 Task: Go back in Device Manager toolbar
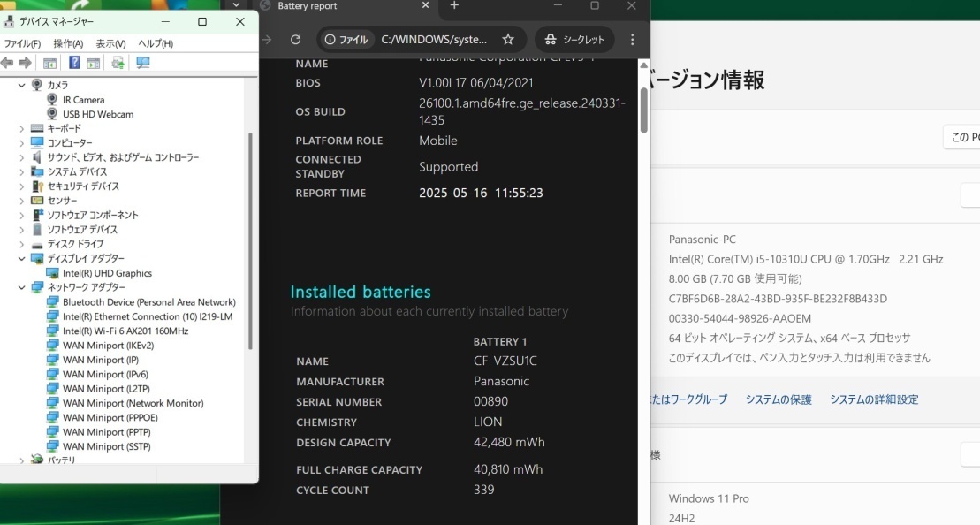(7, 63)
